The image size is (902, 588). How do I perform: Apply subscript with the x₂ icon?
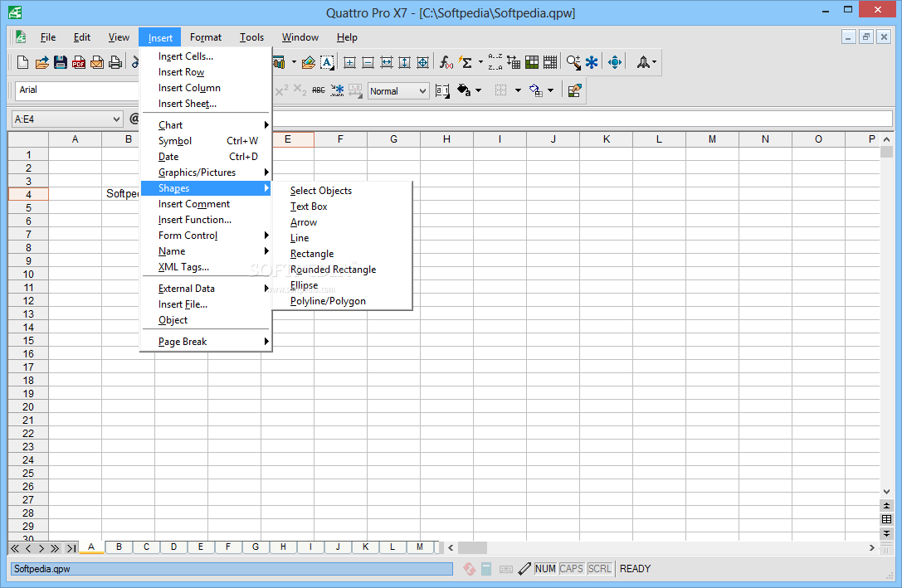coord(300,90)
